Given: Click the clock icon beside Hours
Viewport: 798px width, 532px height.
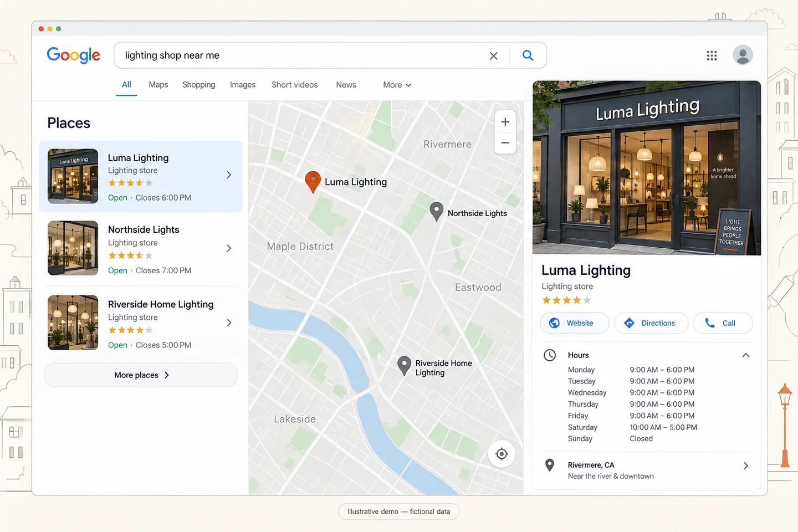Looking at the screenshot, I should 550,355.
